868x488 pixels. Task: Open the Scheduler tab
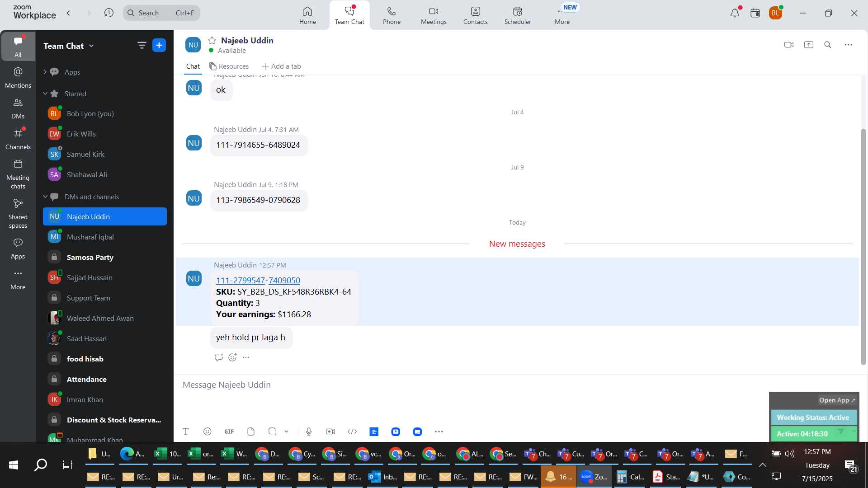[518, 15]
